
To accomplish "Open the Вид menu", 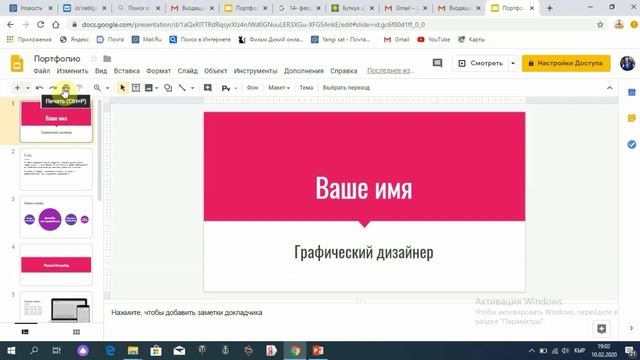I will tap(101, 71).
